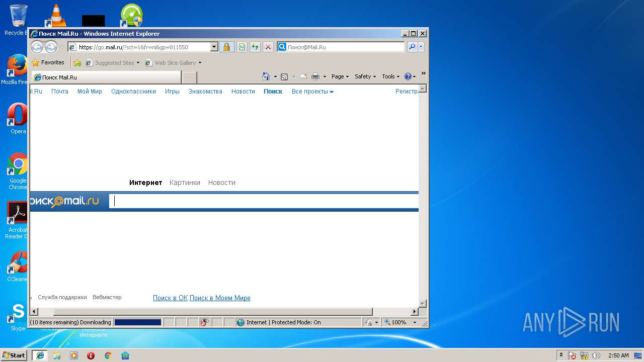Refresh the page with the green arrows
This screenshot has width=644, height=362.
[x=255, y=47]
